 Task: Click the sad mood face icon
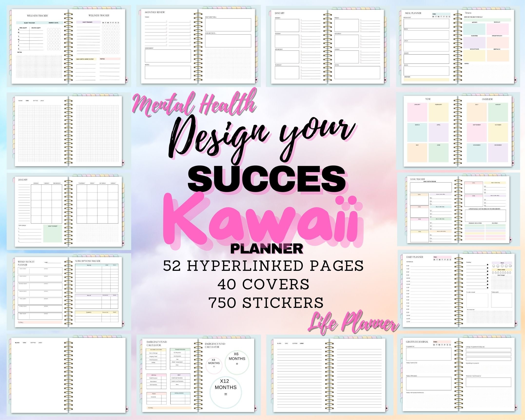(506, 266)
